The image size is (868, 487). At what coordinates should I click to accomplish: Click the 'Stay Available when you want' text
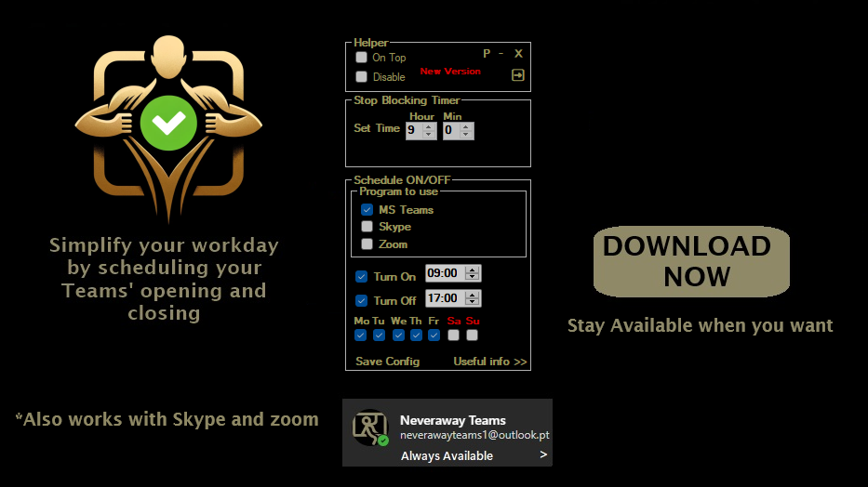click(701, 325)
